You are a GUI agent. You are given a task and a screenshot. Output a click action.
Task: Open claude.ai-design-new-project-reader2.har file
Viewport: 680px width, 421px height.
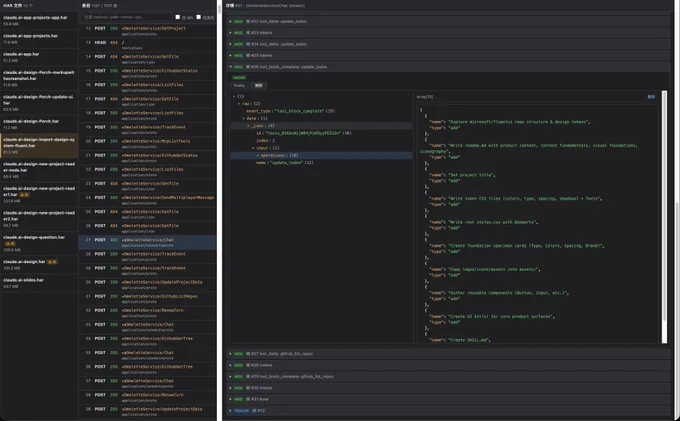pos(39,219)
